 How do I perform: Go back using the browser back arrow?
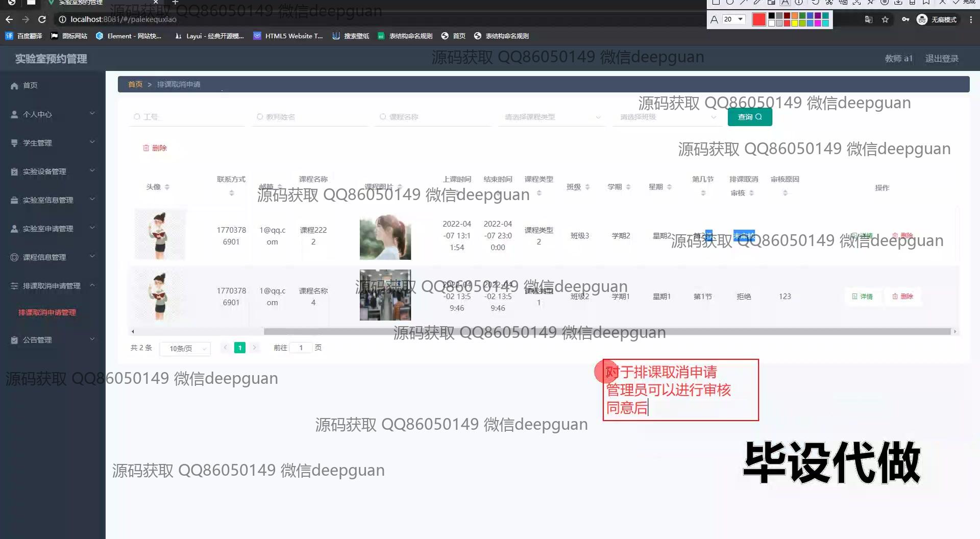point(9,19)
